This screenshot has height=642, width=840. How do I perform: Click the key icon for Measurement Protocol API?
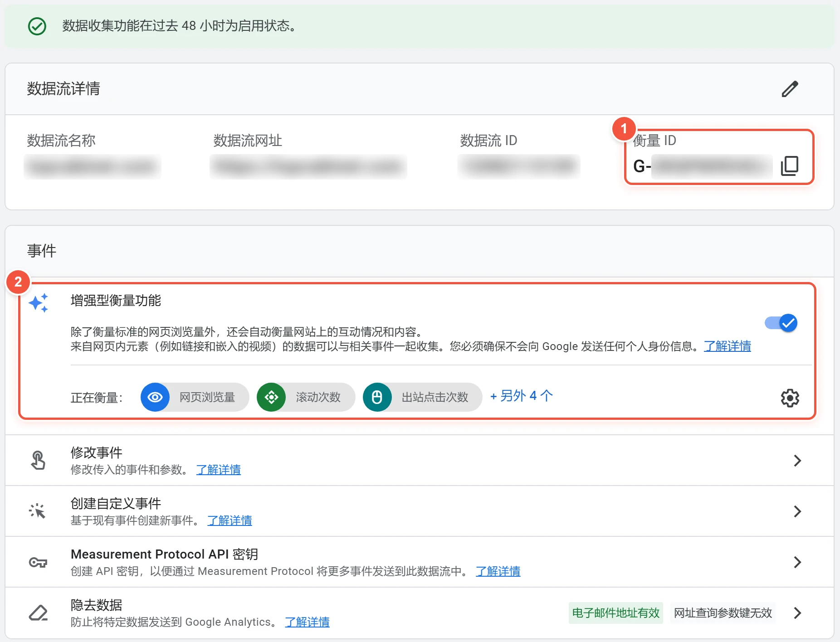click(38, 562)
